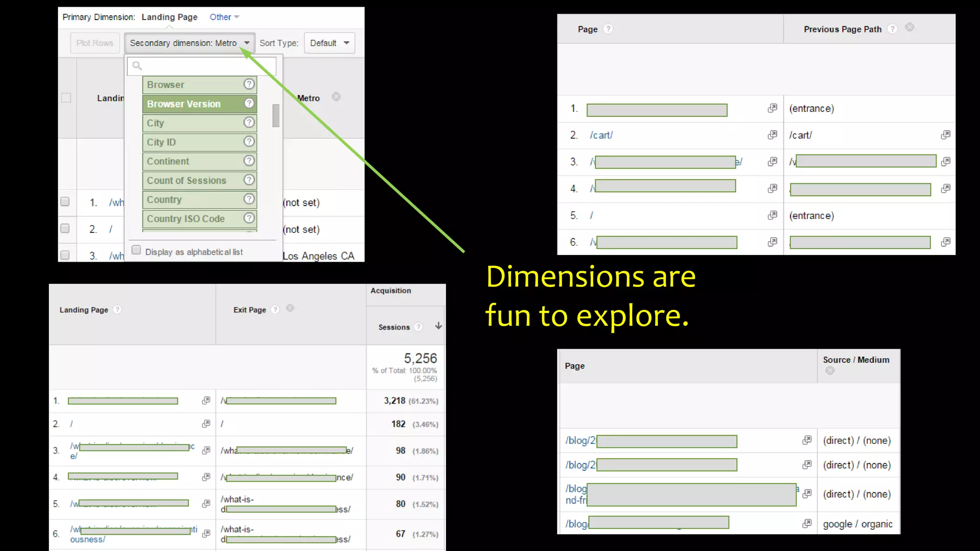Open help icon beside Country

(x=249, y=199)
